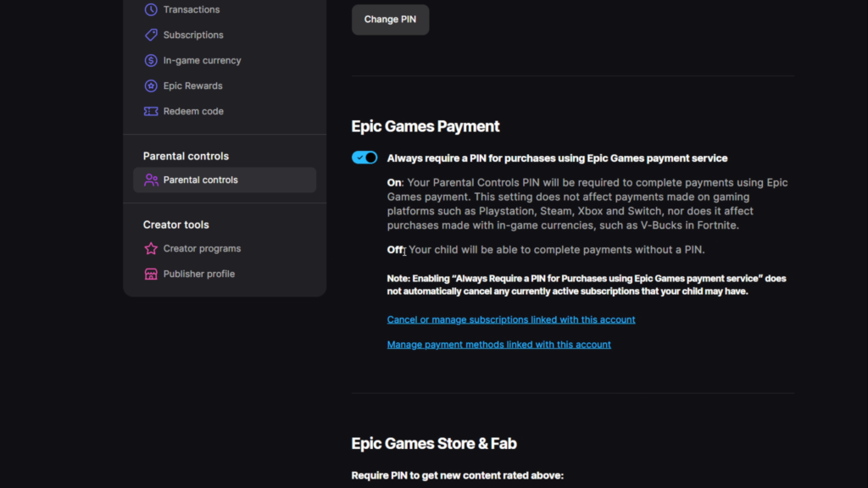The image size is (868, 488).
Task: Go to Transactions in the sidebar
Action: [x=192, y=9]
